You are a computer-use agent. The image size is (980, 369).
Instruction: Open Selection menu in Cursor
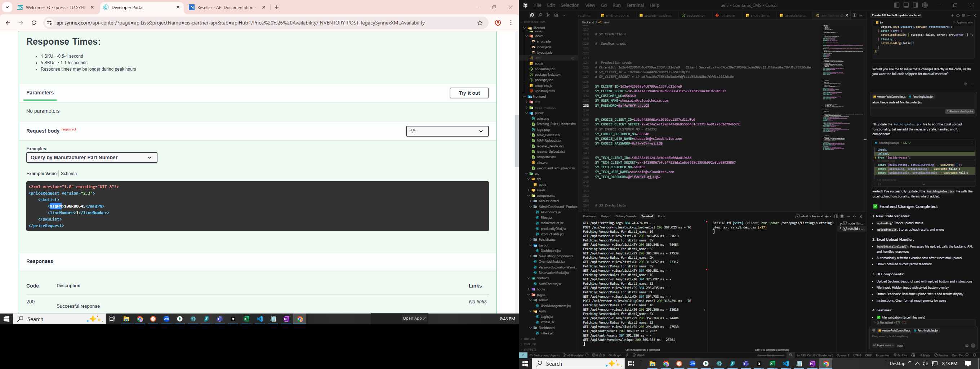point(570,5)
